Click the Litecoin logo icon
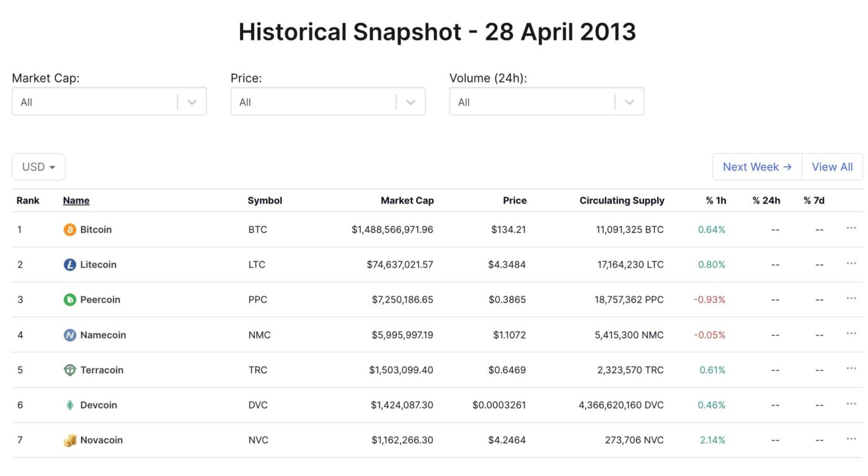 click(x=70, y=265)
